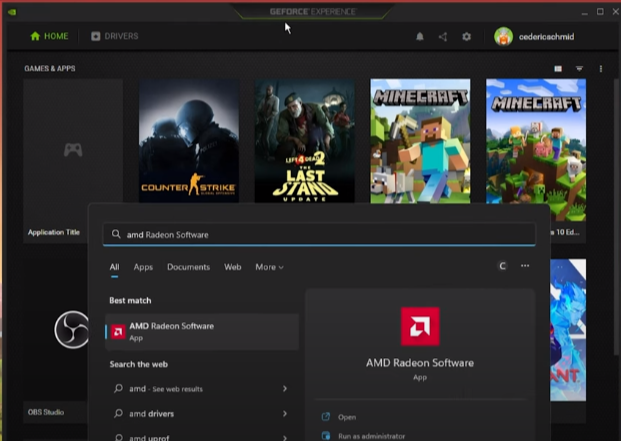Select the Counter-Strike game thumbnail
This screenshot has height=441, width=621.
(189, 141)
